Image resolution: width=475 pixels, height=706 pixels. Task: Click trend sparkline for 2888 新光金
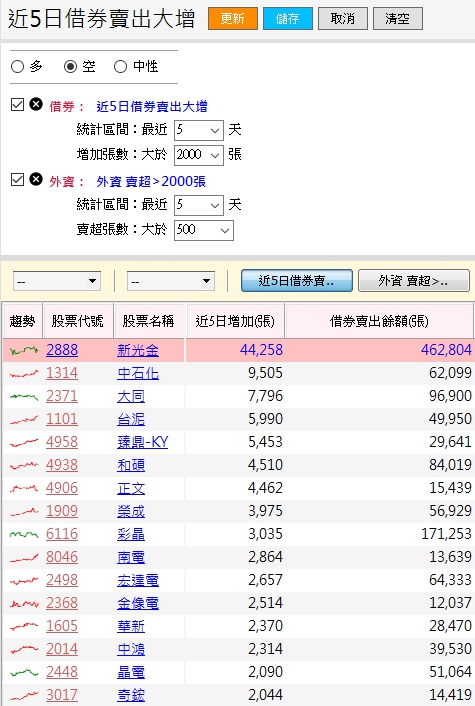[x=24, y=350]
